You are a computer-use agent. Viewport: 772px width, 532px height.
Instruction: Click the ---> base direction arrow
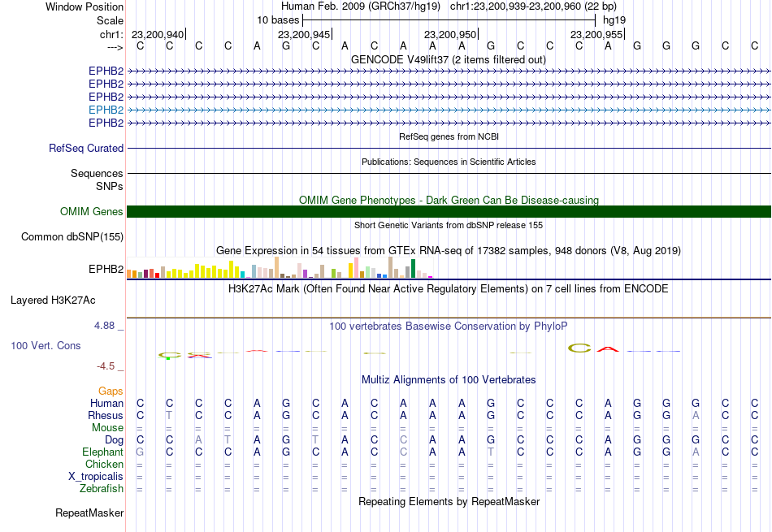click(x=115, y=47)
